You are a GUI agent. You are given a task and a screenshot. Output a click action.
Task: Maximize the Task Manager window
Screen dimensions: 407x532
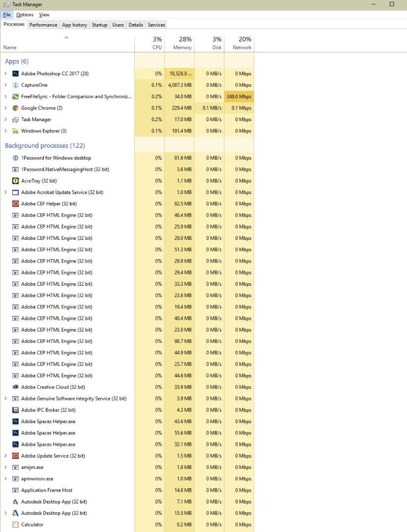pyautogui.click(x=392, y=4)
